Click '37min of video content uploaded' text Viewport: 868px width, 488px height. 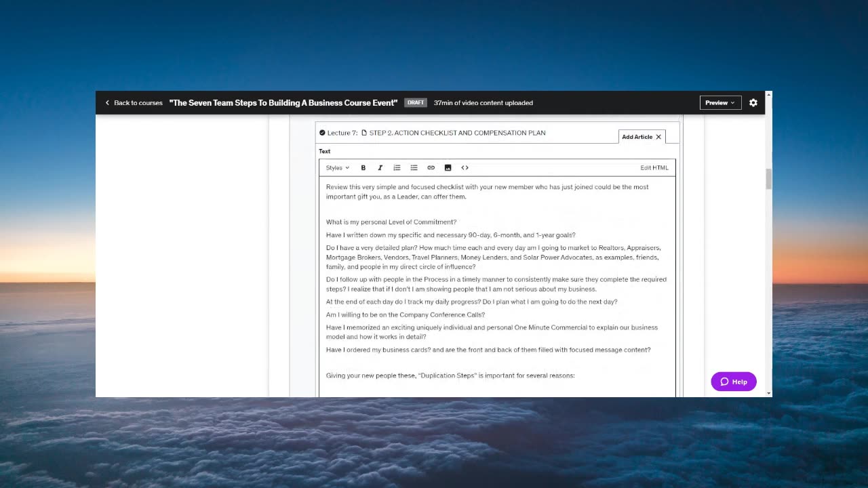coord(484,103)
